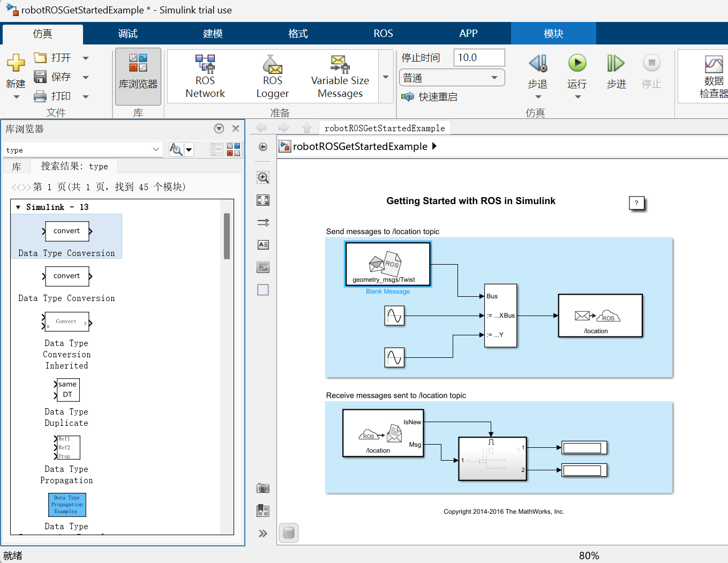This screenshot has width=728, height=563.
Task: Run the simulation with 运行
Action: (577, 63)
